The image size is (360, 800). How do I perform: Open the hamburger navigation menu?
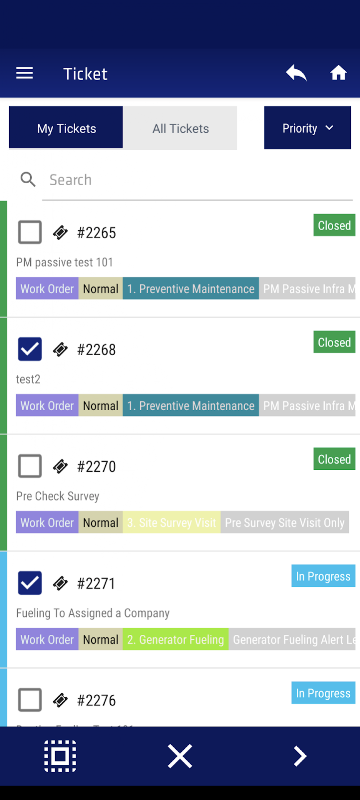[24, 73]
